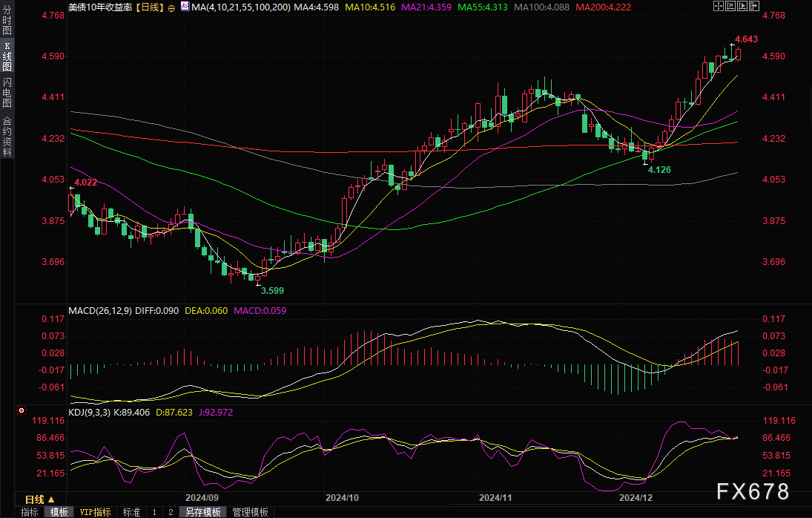Click the 管理模板 button
This screenshot has height=518, width=812.
tap(251, 512)
